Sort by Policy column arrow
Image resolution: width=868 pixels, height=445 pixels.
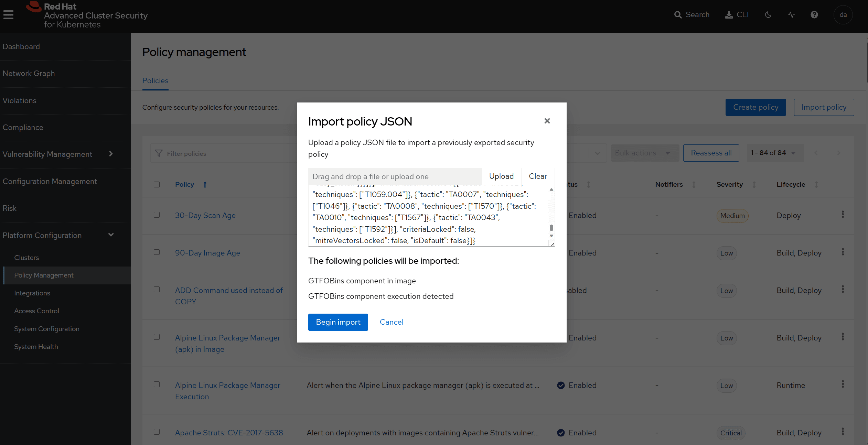(x=205, y=184)
